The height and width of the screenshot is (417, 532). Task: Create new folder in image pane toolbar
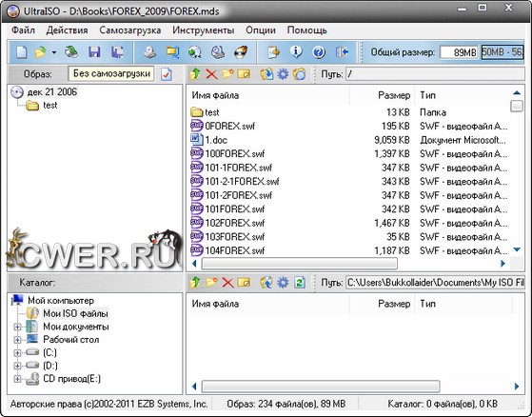pyautogui.click(x=227, y=74)
